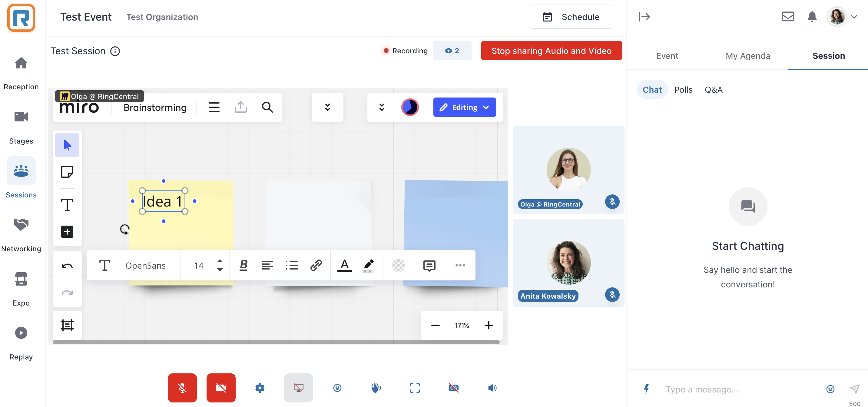Open the 171% zoom level menu
This screenshot has width=868, height=407.
coord(462,326)
